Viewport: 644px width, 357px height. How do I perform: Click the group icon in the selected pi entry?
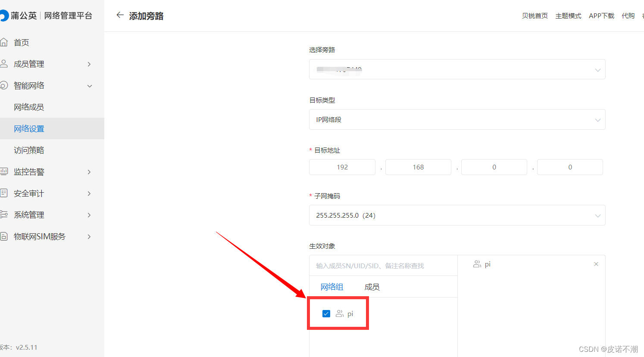[x=477, y=264]
